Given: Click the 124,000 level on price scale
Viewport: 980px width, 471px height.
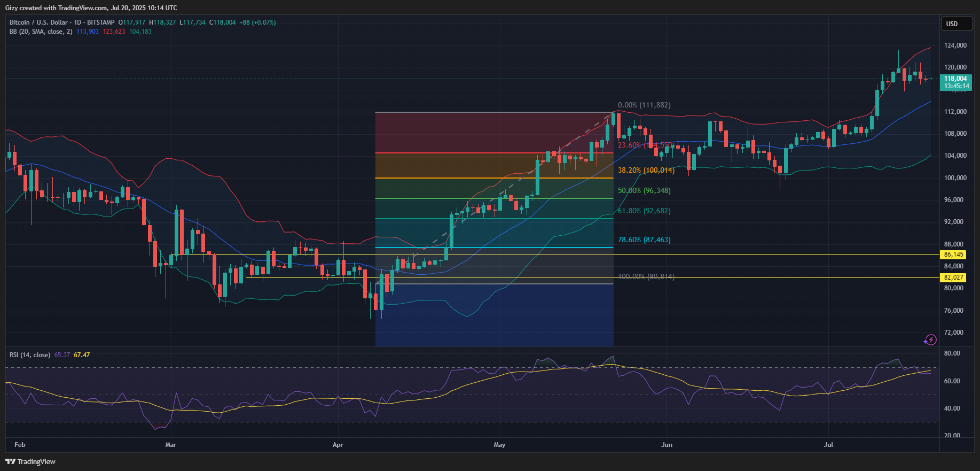Looking at the screenshot, I should [955, 45].
